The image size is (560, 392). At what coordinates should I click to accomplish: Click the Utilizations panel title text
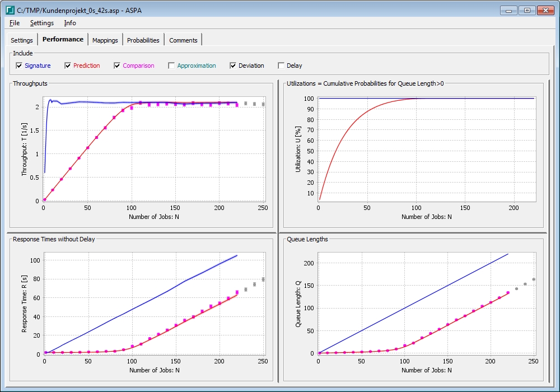click(x=365, y=83)
